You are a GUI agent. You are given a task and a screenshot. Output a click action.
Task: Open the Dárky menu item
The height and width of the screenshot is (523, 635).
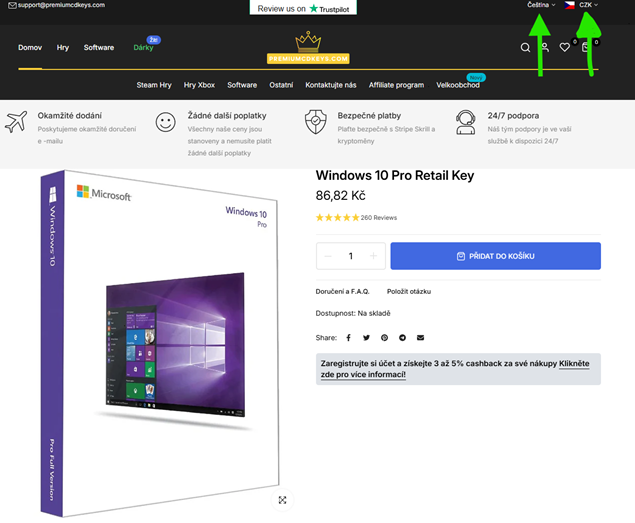tap(143, 47)
